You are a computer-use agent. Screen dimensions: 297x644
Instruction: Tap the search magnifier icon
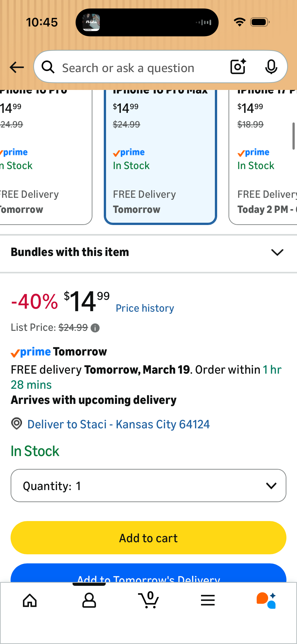point(48,67)
